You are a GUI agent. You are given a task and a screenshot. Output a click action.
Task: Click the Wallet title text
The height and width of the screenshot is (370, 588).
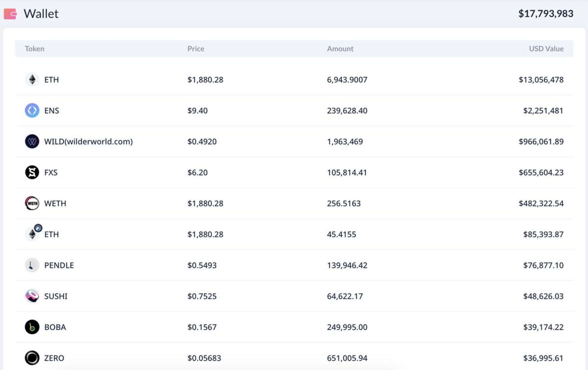(41, 14)
